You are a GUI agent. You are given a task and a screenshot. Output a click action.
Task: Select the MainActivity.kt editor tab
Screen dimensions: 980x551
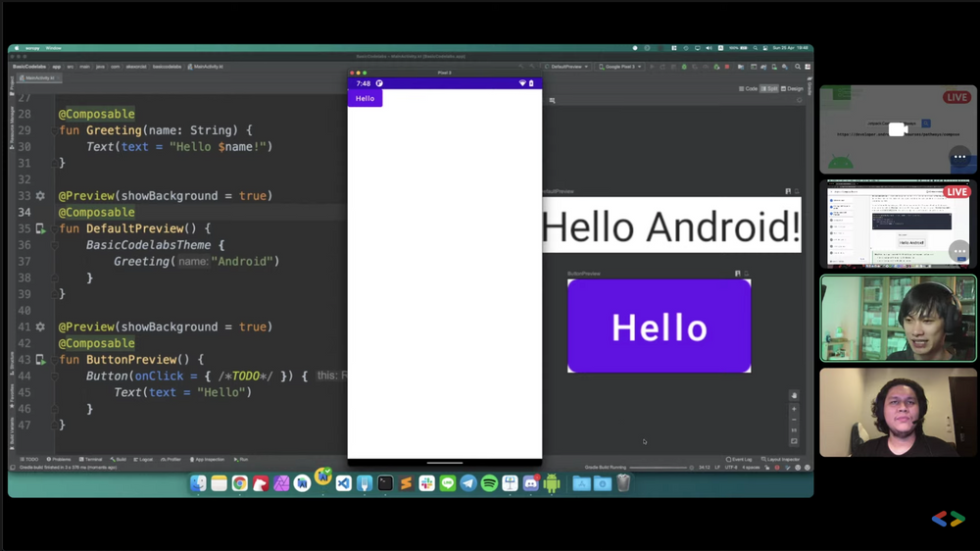(x=39, y=77)
